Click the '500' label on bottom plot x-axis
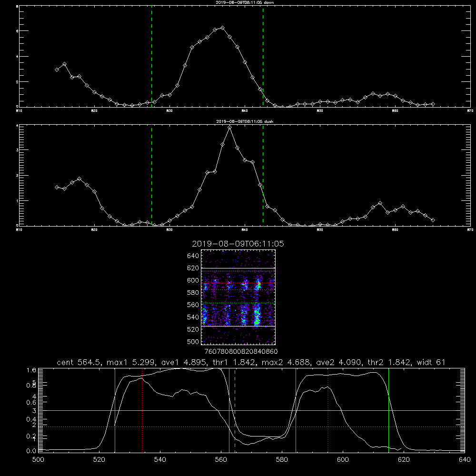The width and height of the screenshot is (476, 476). [x=38, y=460]
